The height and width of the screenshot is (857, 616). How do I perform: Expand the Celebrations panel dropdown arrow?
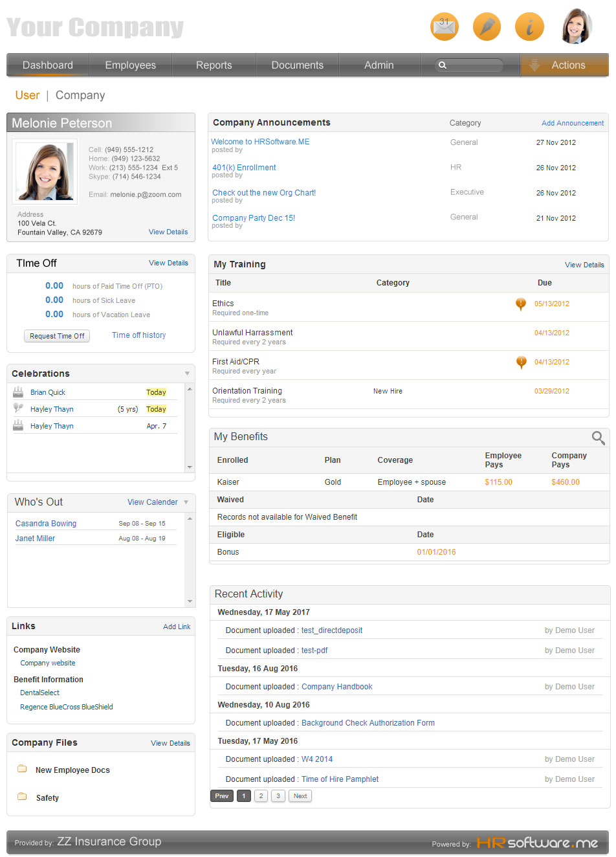188,373
